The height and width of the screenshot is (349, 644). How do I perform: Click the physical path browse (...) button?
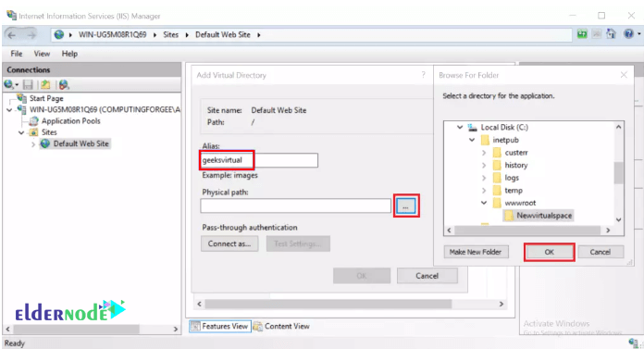coord(406,206)
